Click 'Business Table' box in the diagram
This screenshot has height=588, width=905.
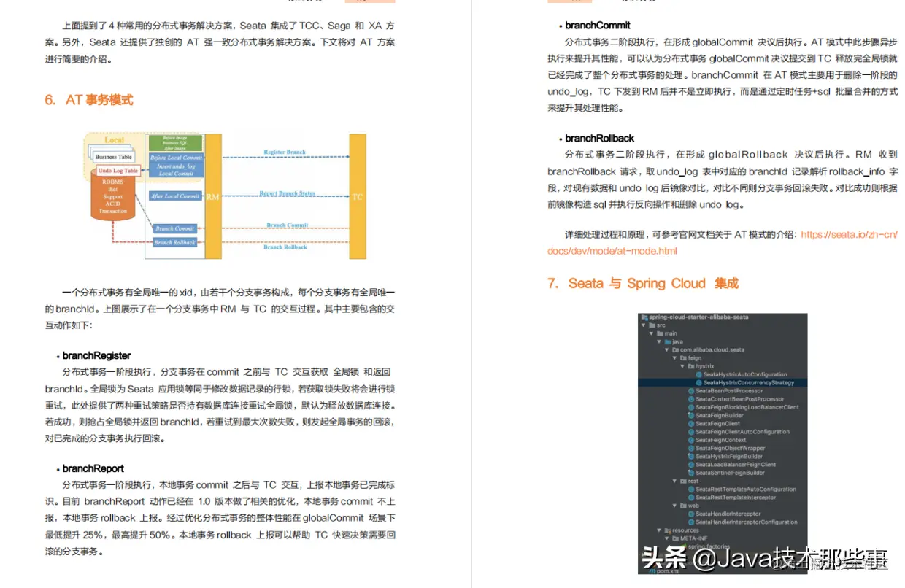pos(114,157)
